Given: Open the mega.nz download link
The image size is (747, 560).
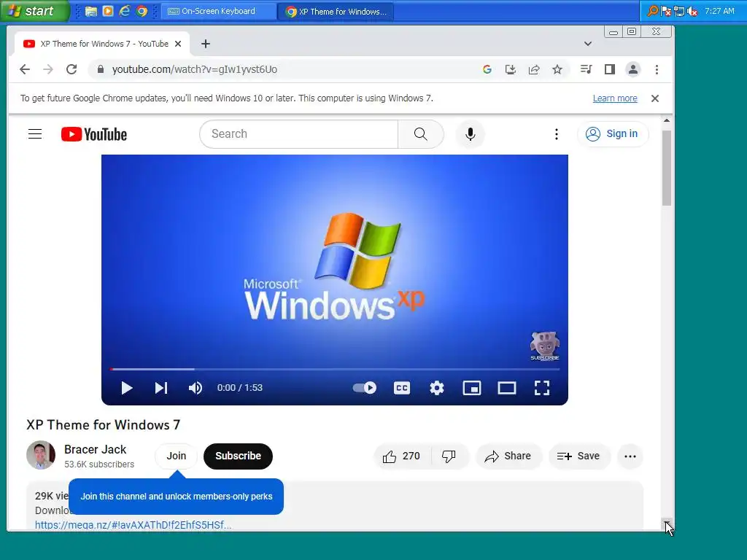Looking at the screenshot, I should coord(133,525).
